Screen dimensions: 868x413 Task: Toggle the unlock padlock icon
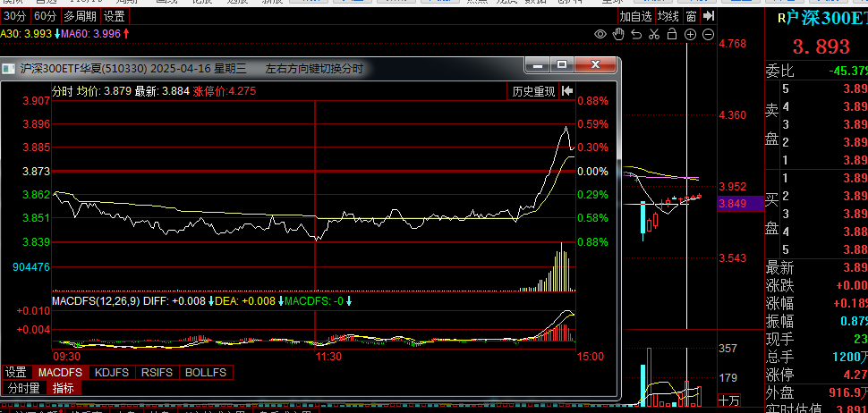672,34
